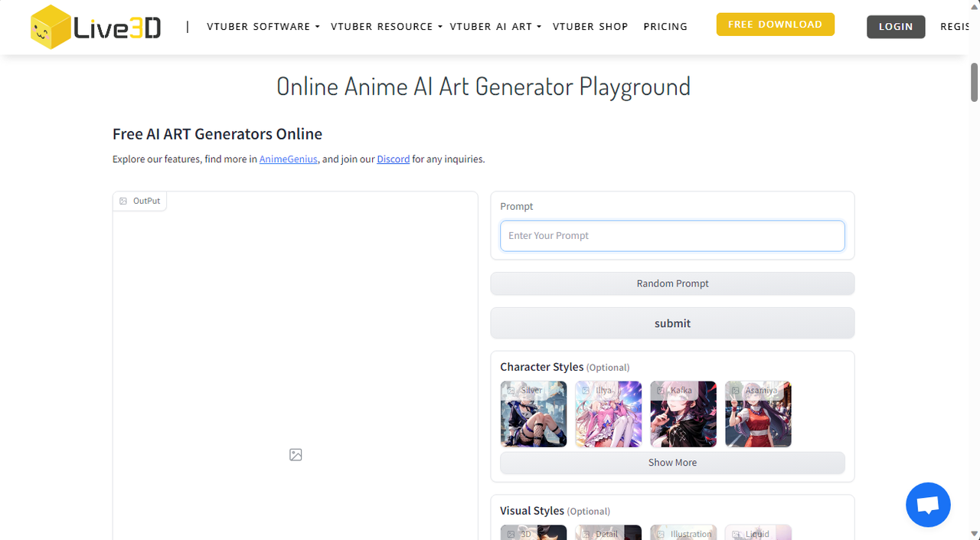Expand the VTUBER AI ART dropdown menu

(495, 27)
